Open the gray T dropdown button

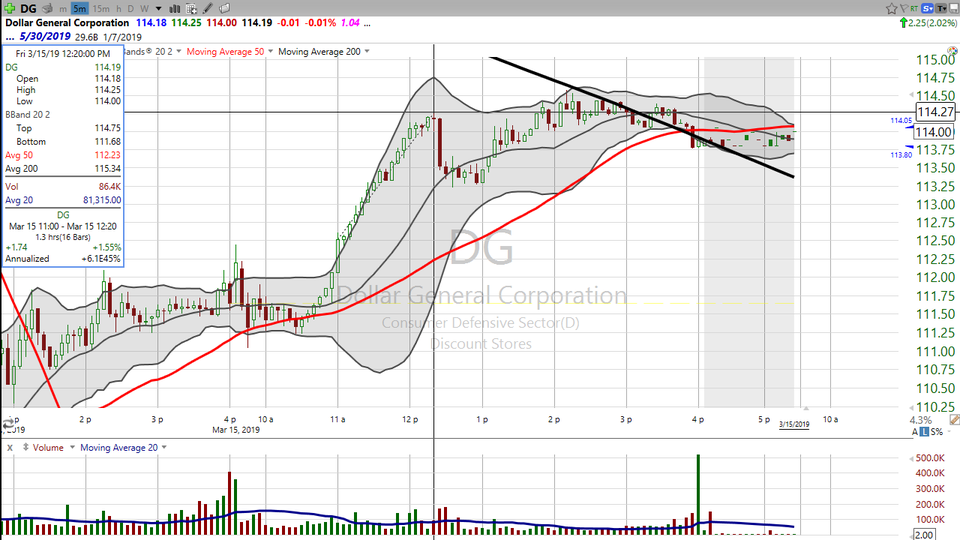tap(941, 9)
